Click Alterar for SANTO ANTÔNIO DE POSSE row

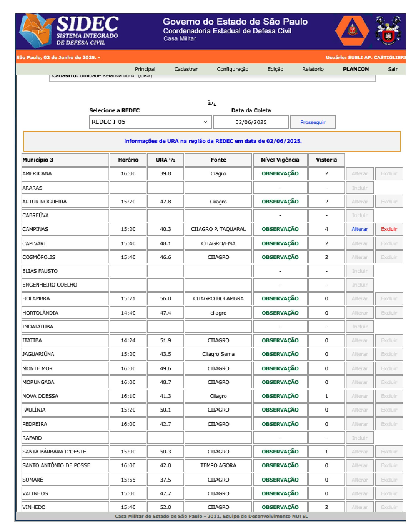[360, 466]
